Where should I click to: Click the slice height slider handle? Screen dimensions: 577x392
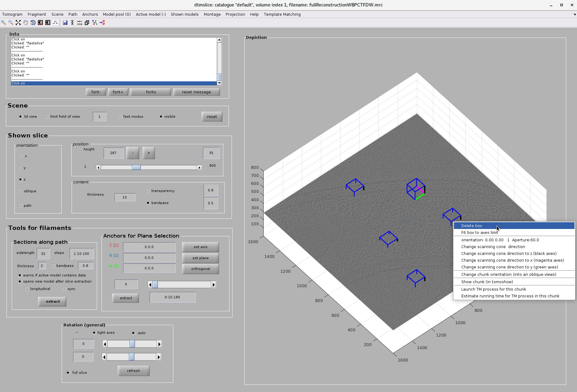click(x=136, y=167)
